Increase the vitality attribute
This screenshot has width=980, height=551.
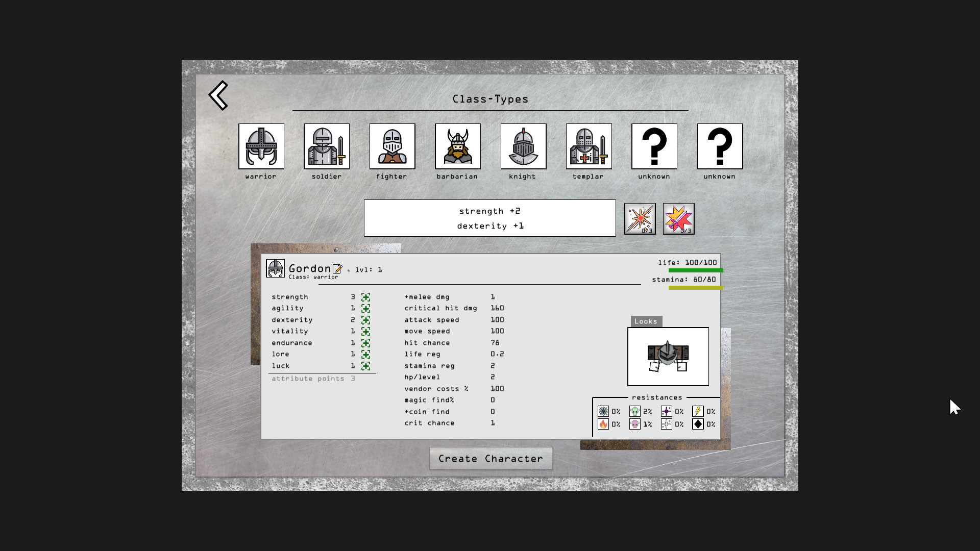click(x=366, y=331)
